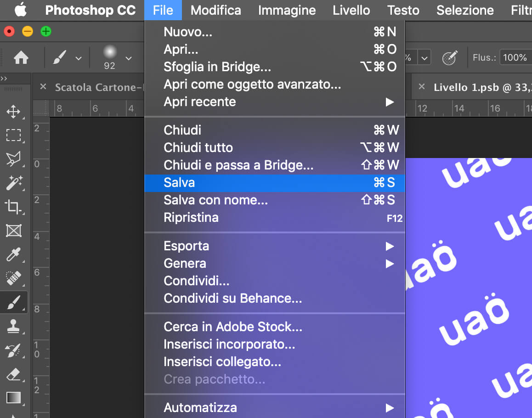This screenshot has width=532, height=418.
Task: Expand the Apri recente submenu
Action: [390, 102]
